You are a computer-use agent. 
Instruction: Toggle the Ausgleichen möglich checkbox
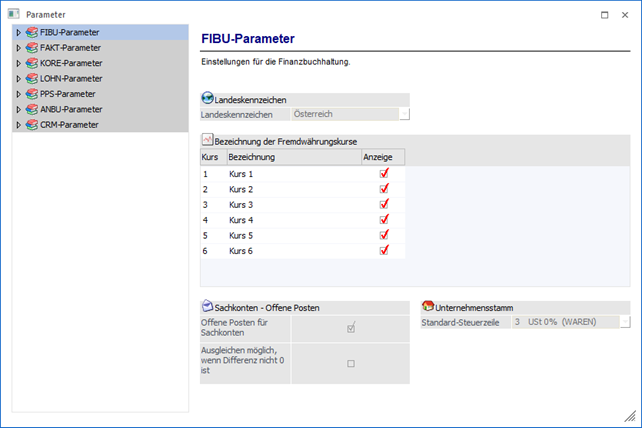351,363
